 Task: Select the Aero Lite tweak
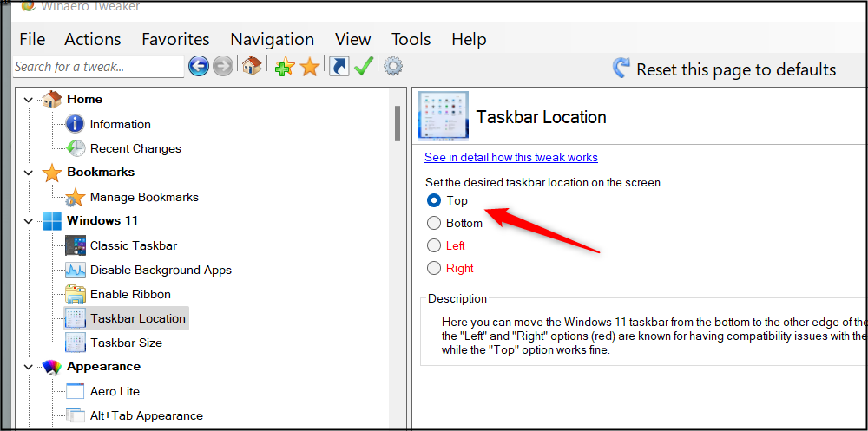pyautogui.click(x=115, y=391)
